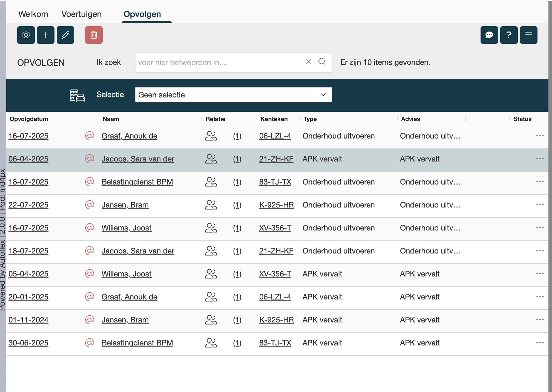Click the search magnifier icon
Viewport: 552px width, 392px height.
[322, 62]
